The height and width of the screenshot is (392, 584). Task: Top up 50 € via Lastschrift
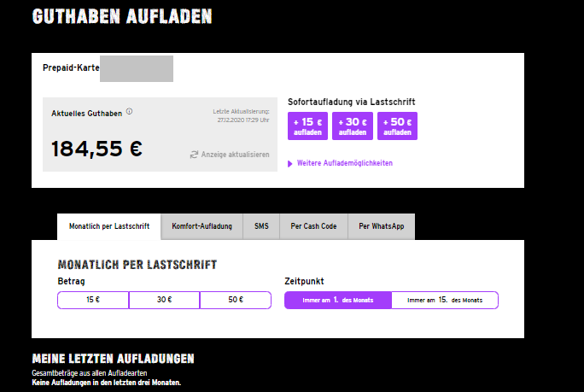pos(397,126)
